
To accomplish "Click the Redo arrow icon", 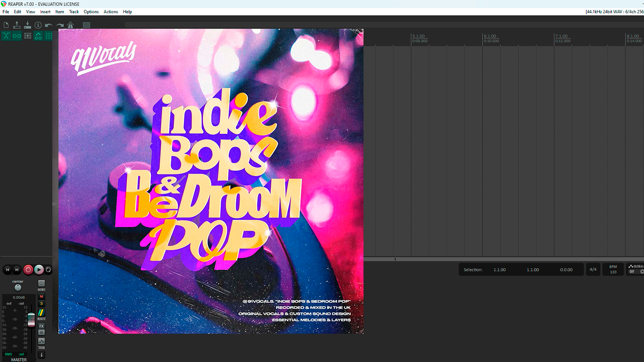I will click(x=60, y=25).
